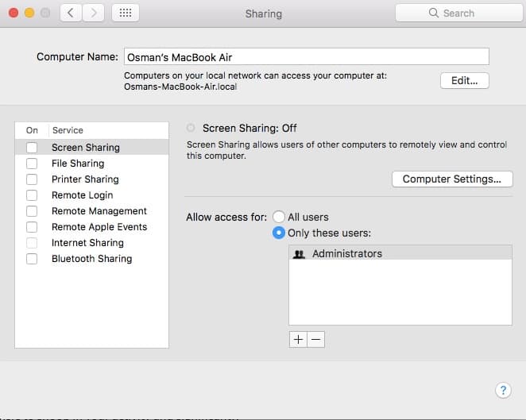526x420 pixels.
Task: Click the Screen Sharing: Off status text
Action: [249, 128]
